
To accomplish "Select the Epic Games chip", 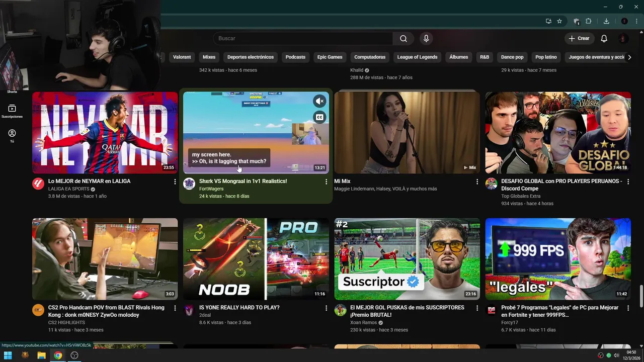I will point(330,57).
